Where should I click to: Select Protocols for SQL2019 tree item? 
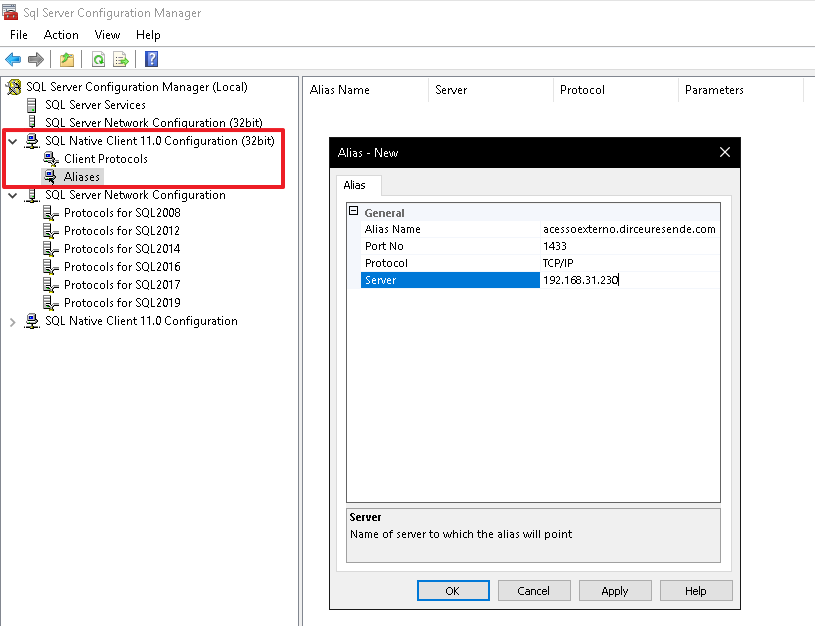click(122, 303)
